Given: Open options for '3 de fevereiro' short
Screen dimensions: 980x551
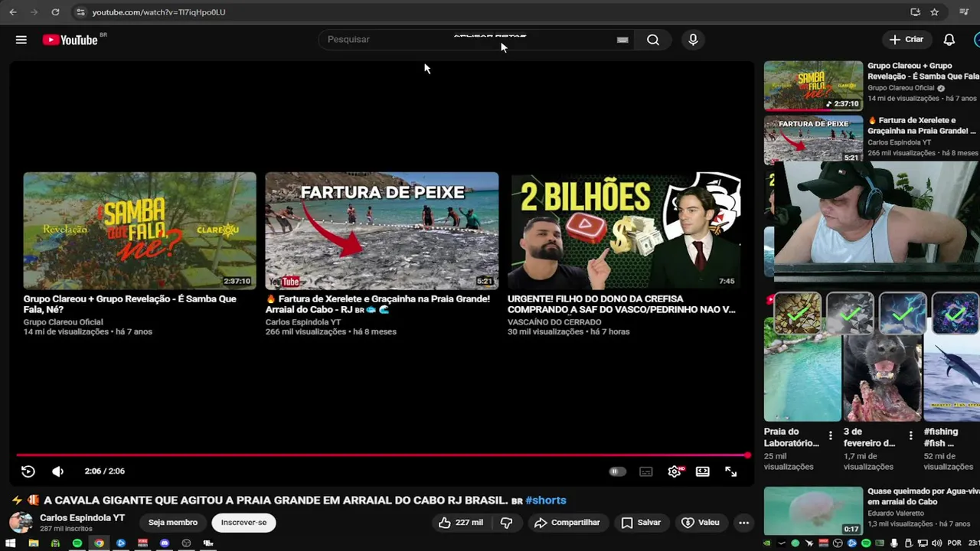Looking at the screenshot, I should (910, 435).
